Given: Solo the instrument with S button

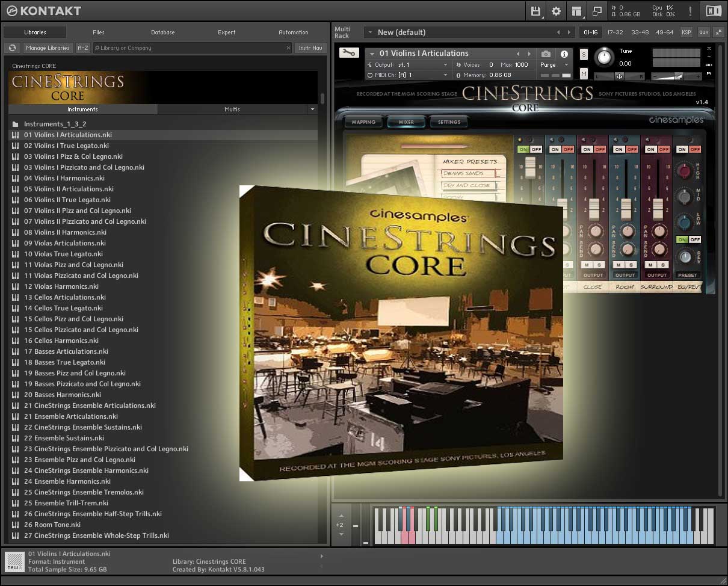Looking at the screenshot, I should pyautogui.click(x=584, y=54).
